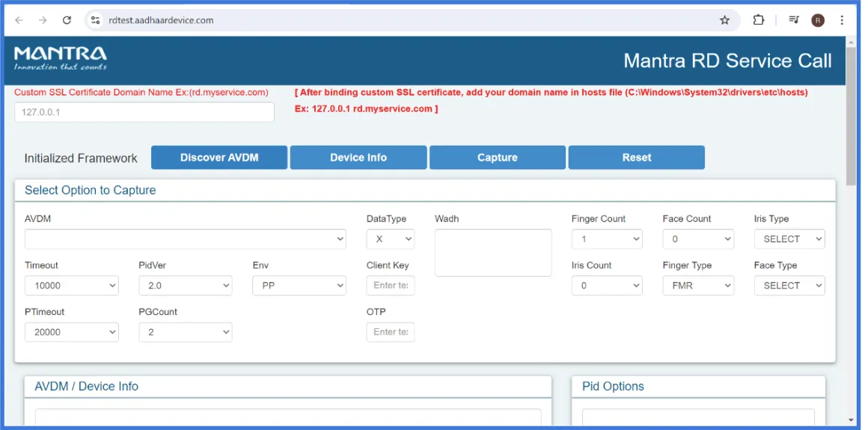Screen dimensions: 868x430
Task: Open the Face Type dropdown
Action: (x=789, y=286)
